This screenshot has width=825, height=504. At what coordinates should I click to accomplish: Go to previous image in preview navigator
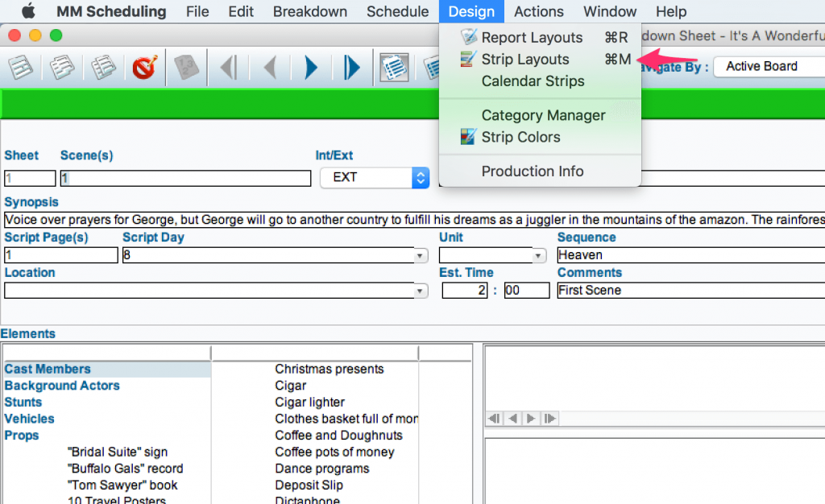[513, 419]
